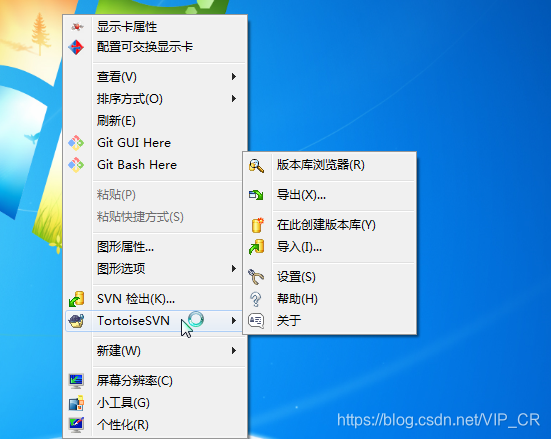Click the 关于 about speech-bubble icon
Image resolution: width=551 pixels, height=439 pixels.
pyautogui.click(x=256, y=321)
